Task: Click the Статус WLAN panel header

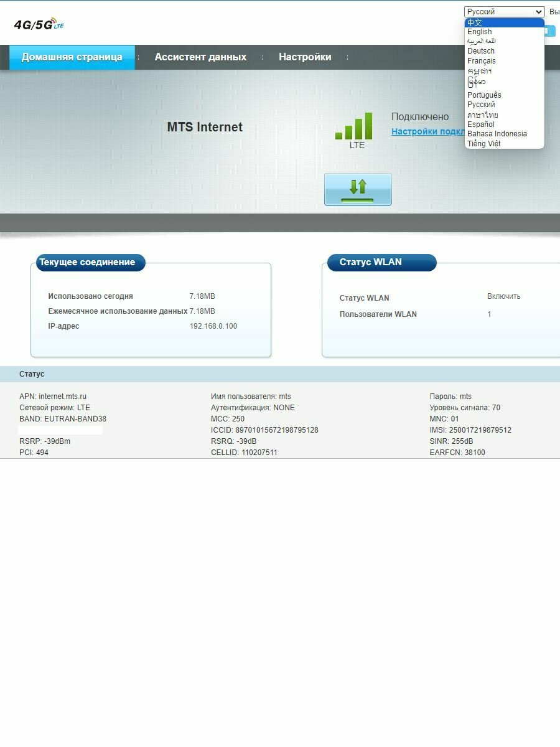Action: tap(382, 263)
